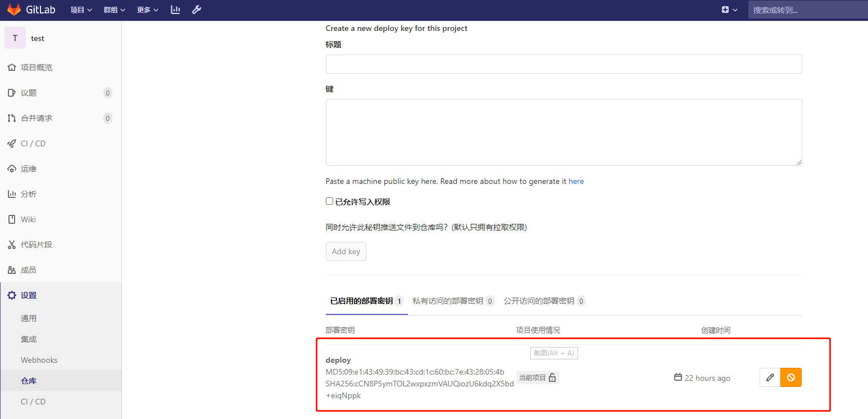Switch to the 私有访问的部署密钥 tab

coord(453,301)
